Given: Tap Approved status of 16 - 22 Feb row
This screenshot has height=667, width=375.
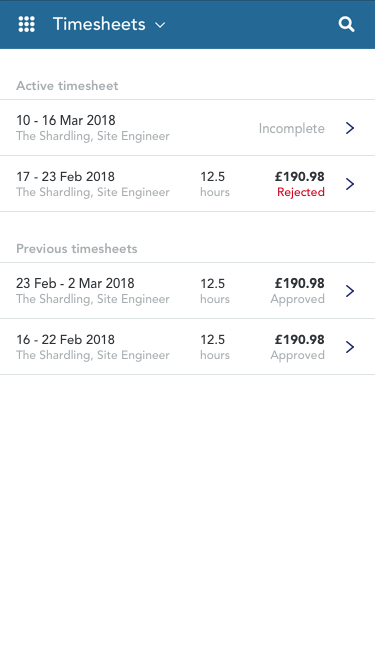Looking at the screenshot, I should (x=298, y=356).
